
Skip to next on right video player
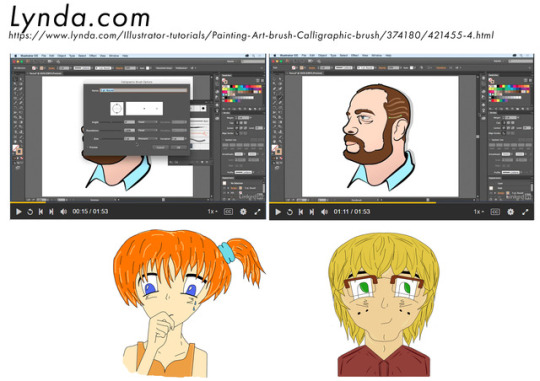(x=311, y=212)
